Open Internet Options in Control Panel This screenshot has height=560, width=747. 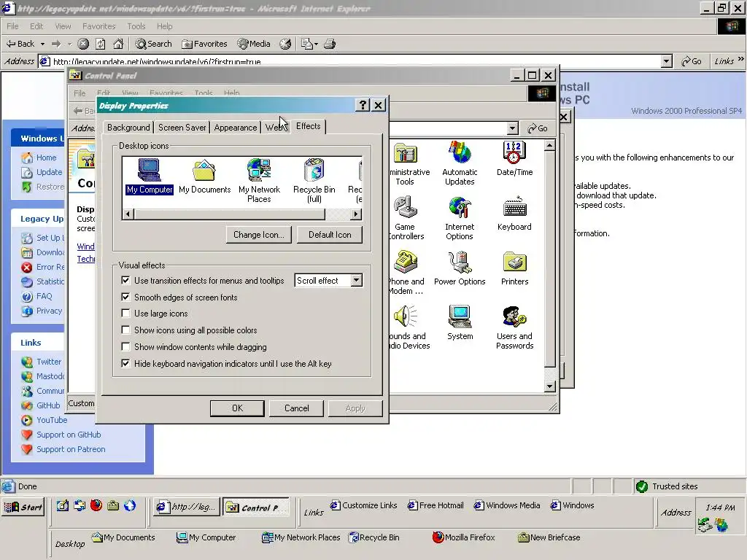pos(460,218)
